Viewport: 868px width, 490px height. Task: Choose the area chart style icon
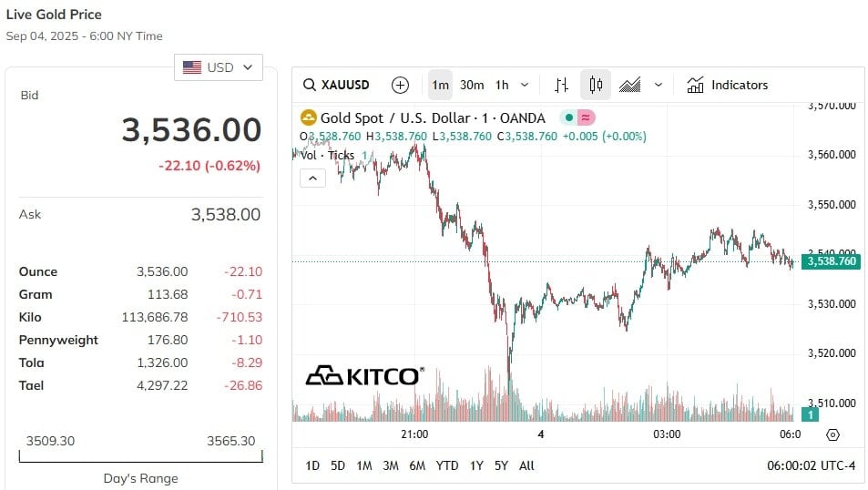[x=629, y=86]
